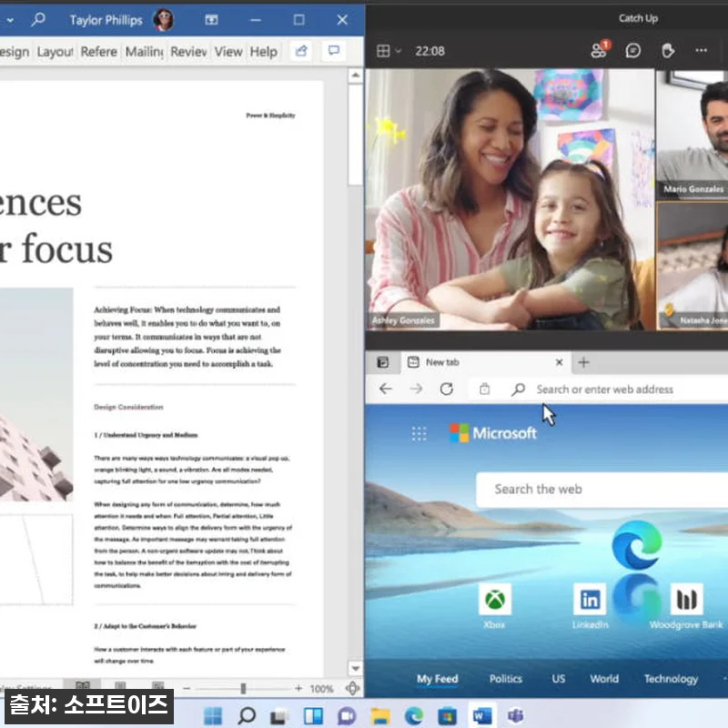Expand the Teams view layout dropdown chevron

point(398,51)
